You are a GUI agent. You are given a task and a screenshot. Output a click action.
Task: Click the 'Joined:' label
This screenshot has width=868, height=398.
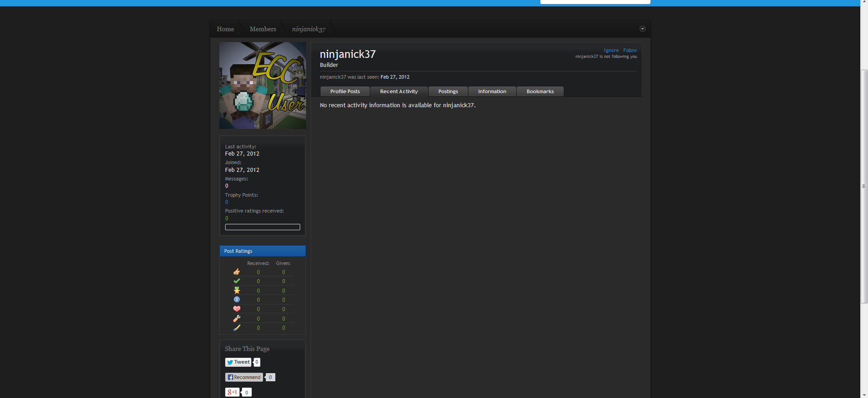(233, 163)
